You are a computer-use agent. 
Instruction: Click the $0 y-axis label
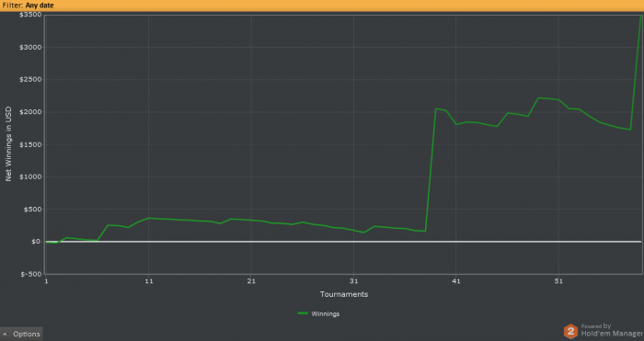(x=37, y=242)
